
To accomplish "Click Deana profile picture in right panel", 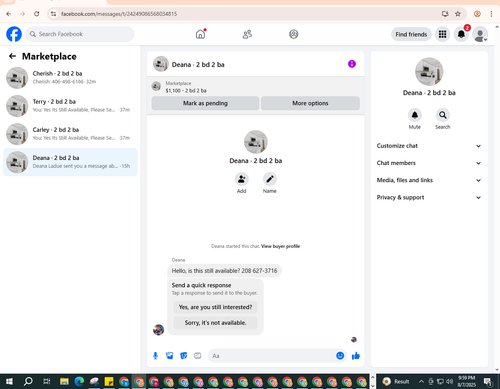I will point(429,72).
